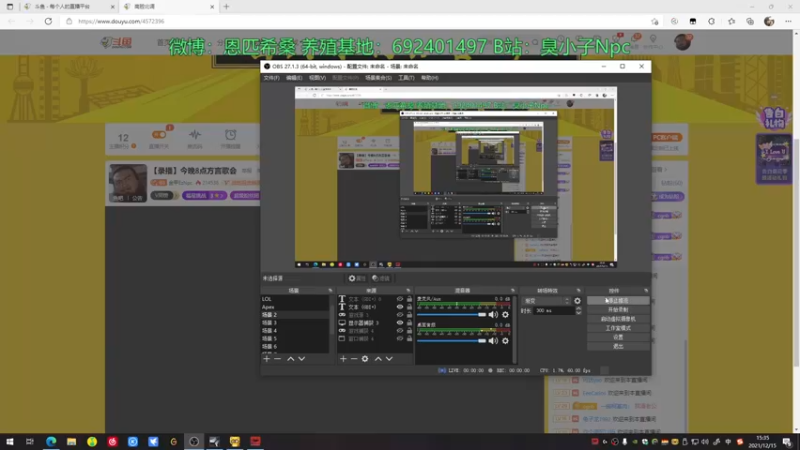This screenshot has height=450, width=800.
Task: Select the LOL scene in the list
Action: (295, 299)
